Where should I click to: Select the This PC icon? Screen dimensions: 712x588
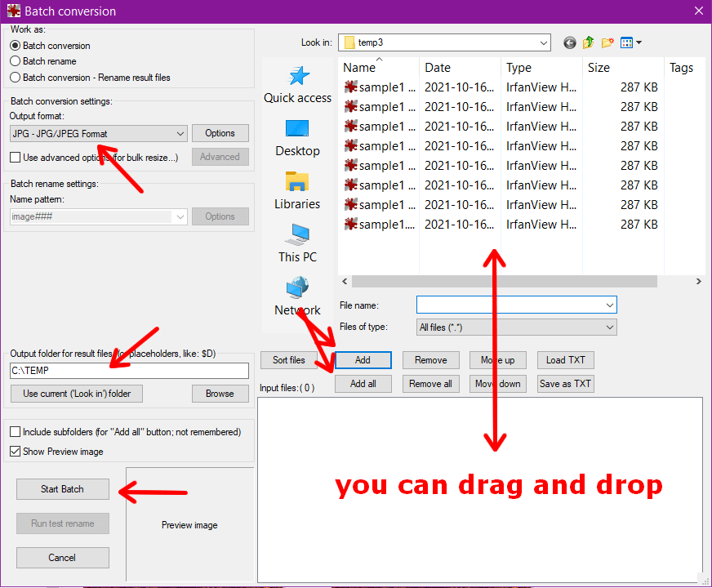pyautogui.click(x=297, y=234)
